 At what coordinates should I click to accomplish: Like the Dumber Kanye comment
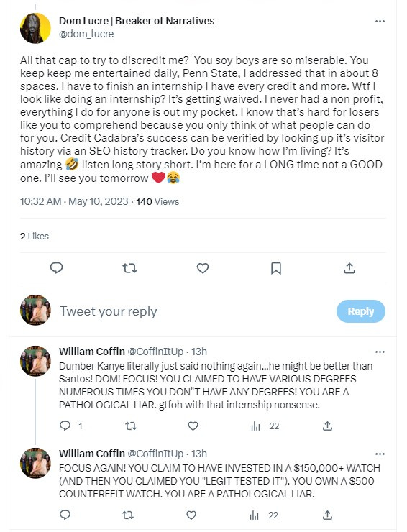pos(193,426)
